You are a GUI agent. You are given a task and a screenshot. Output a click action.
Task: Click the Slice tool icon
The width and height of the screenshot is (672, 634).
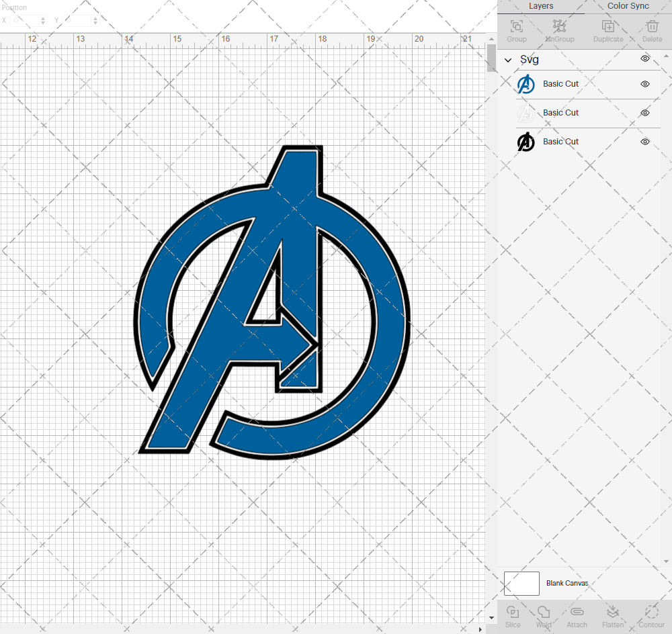click(x=513, y=612)
